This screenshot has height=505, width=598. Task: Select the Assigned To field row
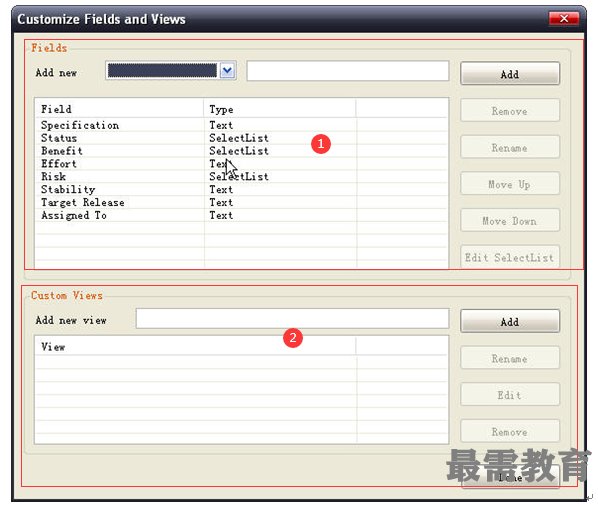241,216
